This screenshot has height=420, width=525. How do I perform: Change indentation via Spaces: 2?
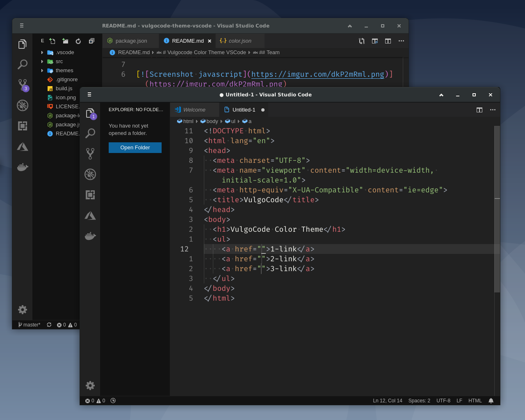click(419, 401)
